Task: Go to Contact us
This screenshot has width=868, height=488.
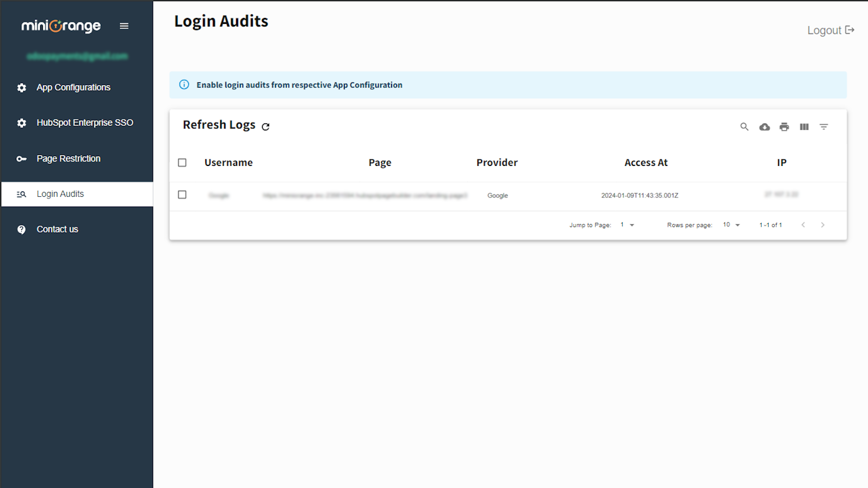Action: (x=57, y=229)
